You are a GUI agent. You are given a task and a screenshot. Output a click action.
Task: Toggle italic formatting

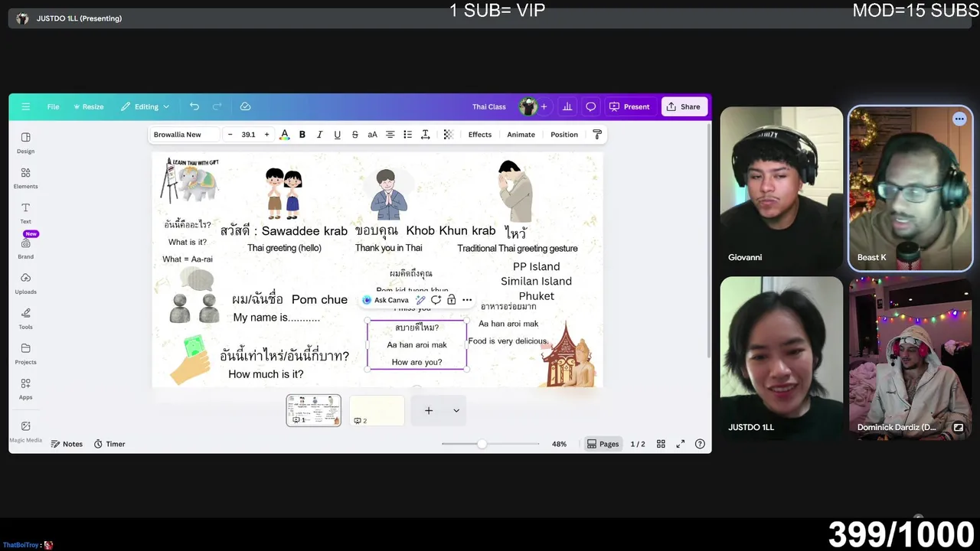(x=320, y=135)
